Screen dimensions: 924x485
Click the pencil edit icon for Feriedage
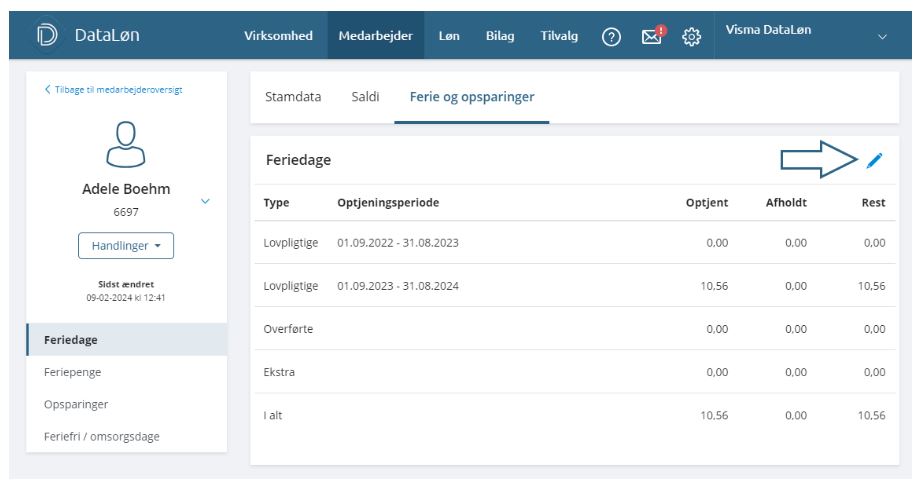(x=874, y=160)
